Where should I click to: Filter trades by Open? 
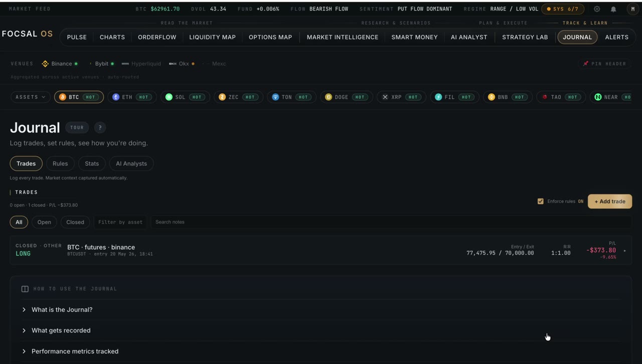pos(44,222)
